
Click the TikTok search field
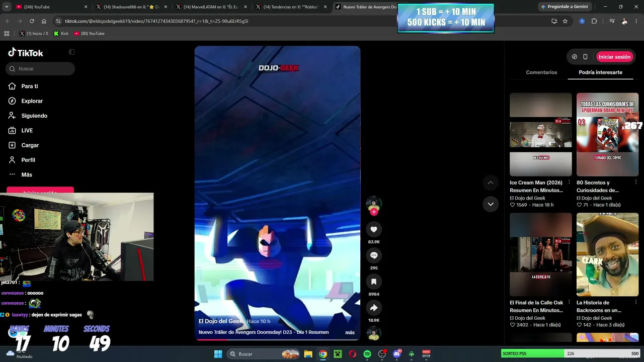pyautogui.click(x=40, y=68)
